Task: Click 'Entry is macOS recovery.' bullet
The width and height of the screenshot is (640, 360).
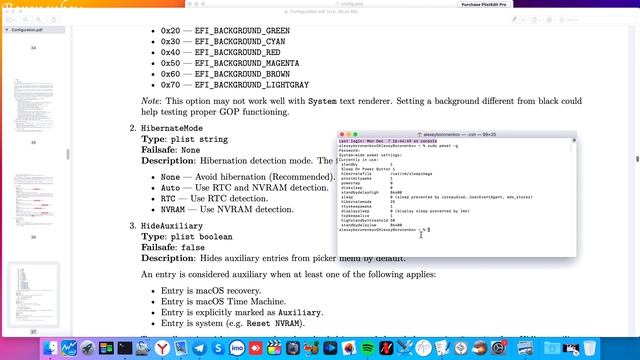Action: point(211,291)
